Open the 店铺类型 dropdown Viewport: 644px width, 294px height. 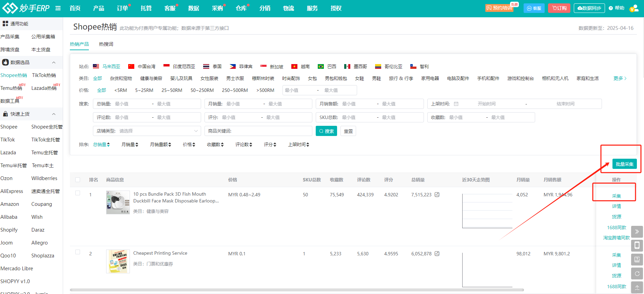(147, 131)
